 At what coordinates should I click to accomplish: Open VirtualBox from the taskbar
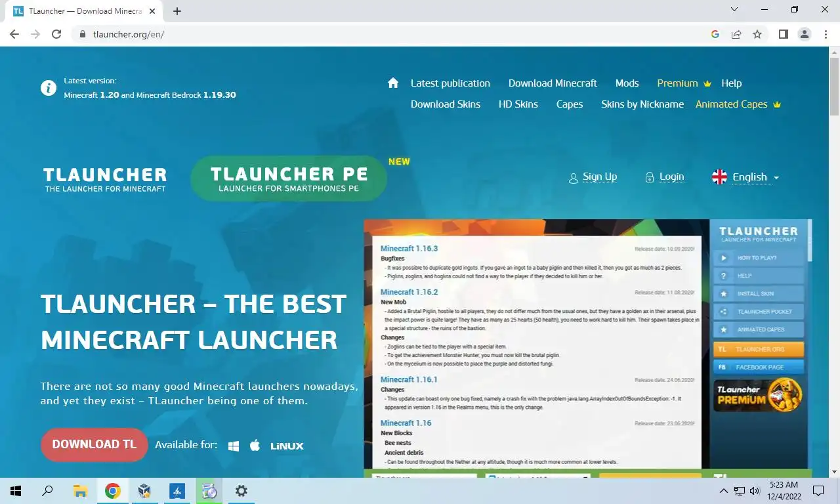point(144,490)
